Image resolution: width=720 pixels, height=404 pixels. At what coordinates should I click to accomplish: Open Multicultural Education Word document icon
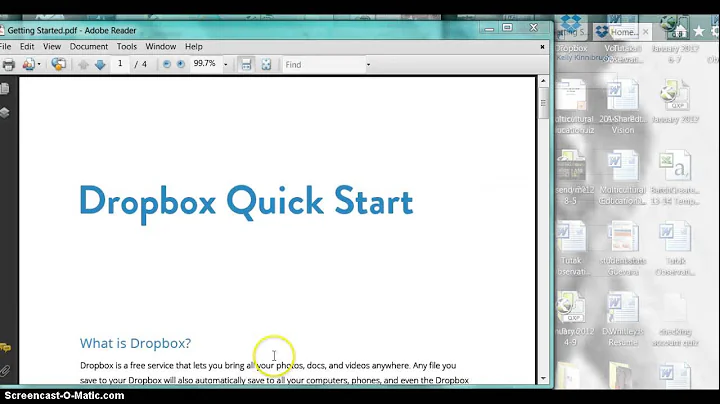coord(623,166)
